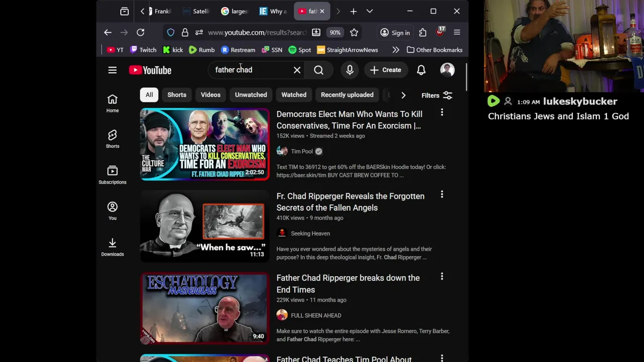
Task: Reload the page in the browser
Action: point(140,32)
